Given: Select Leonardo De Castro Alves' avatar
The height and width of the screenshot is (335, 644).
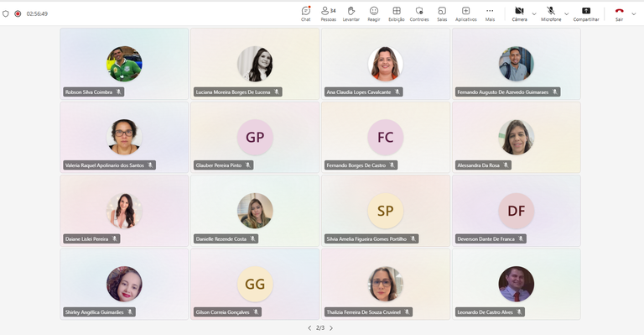Looking at the screenshot, I should click(517, 284).
